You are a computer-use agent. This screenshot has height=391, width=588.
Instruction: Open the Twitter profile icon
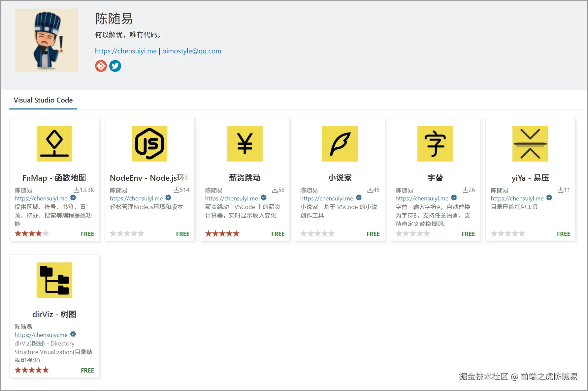pyautogui.click(x=115, y=66)
